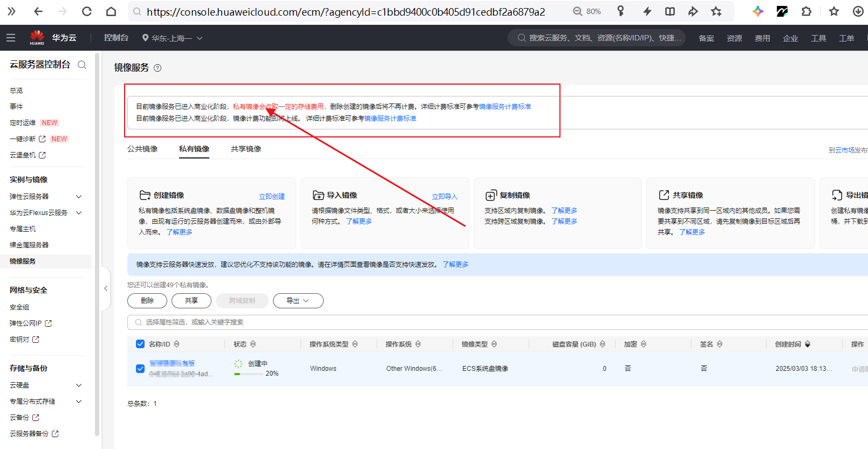The width and height of the screenshot is (868, 449).
Task: Reload the page with the refresh icon
Action: (x=86, y=11)
